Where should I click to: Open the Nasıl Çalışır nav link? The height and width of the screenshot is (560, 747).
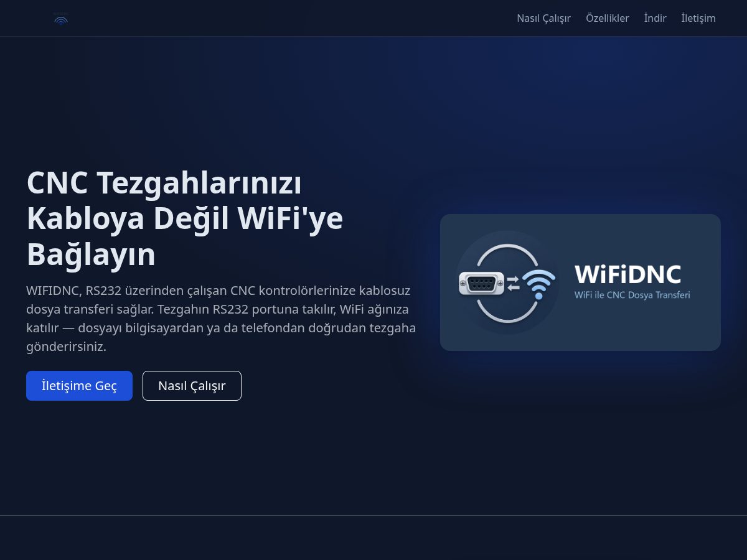tap(543, 18)
